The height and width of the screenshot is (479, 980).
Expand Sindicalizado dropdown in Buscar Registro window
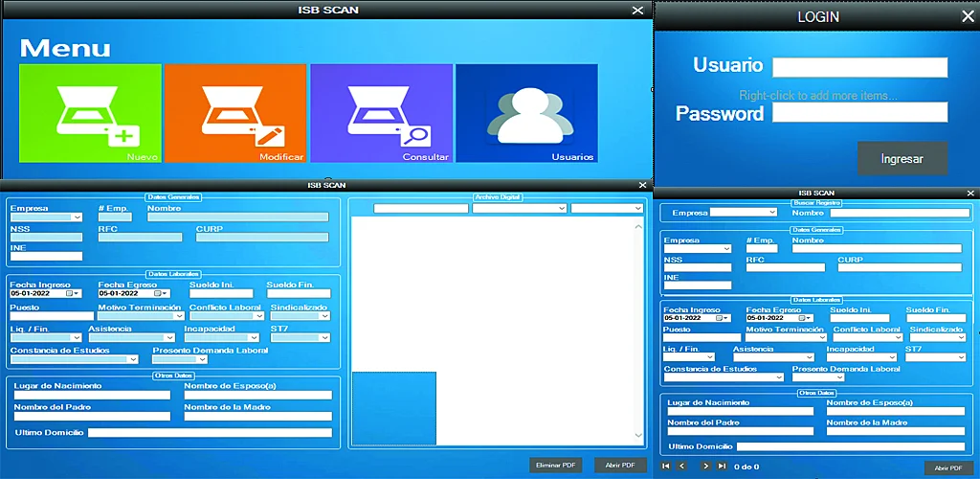961,337
